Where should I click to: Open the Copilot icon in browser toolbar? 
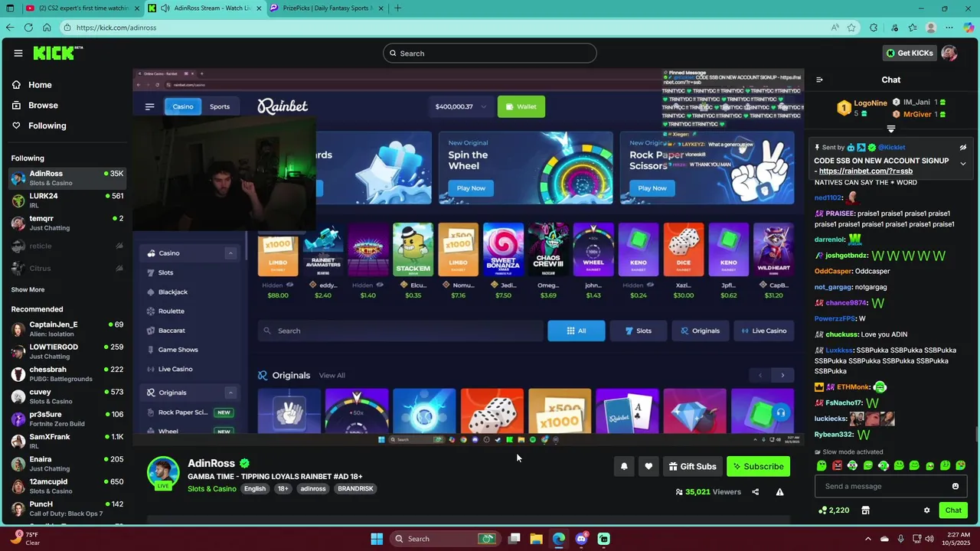(969, 28)
